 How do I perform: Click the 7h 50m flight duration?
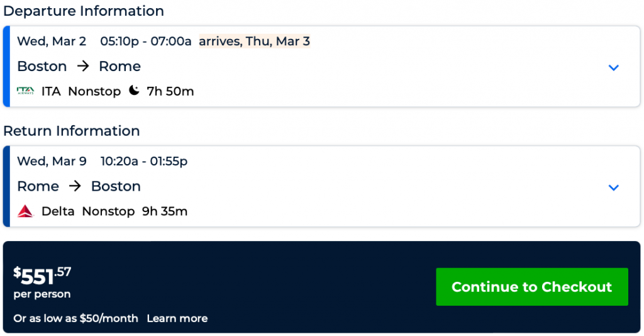click(x=170, y=91)
